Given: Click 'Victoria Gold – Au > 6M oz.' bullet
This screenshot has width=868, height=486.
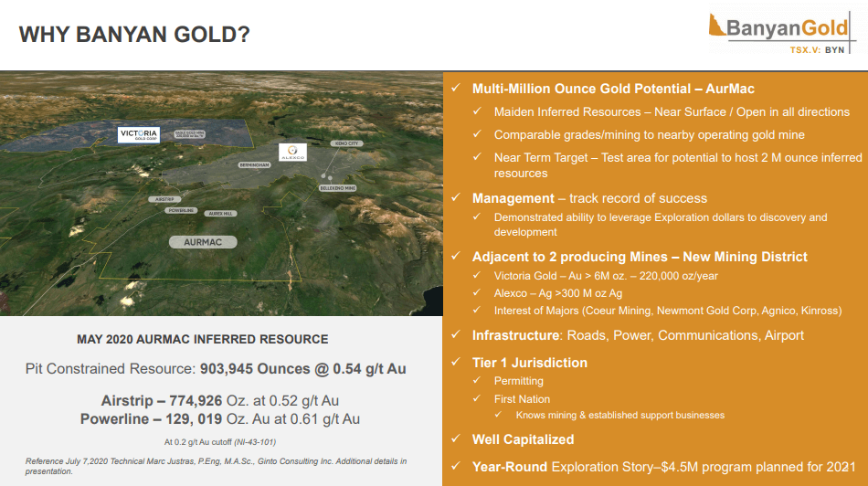Looking at the screenshot, I should 606,276.
